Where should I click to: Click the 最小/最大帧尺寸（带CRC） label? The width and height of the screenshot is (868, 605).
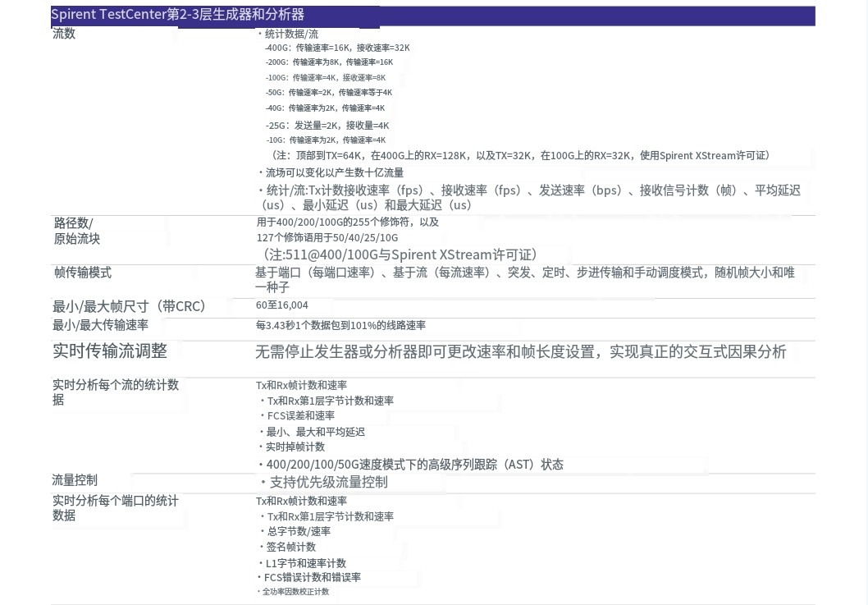click(x=129, y=306)
